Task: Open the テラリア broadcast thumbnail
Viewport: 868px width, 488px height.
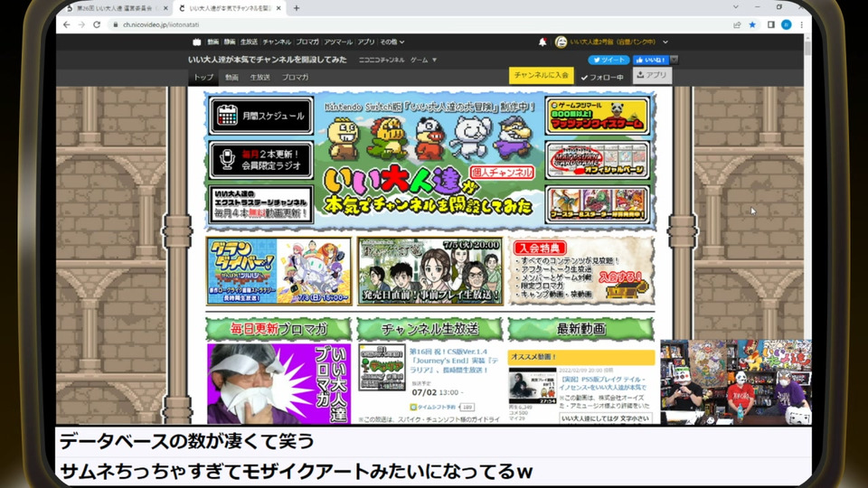Action: [x=382, y=368]
